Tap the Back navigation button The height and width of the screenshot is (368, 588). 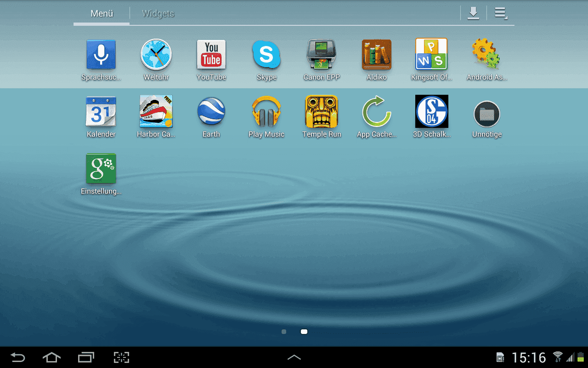[17, 357]
